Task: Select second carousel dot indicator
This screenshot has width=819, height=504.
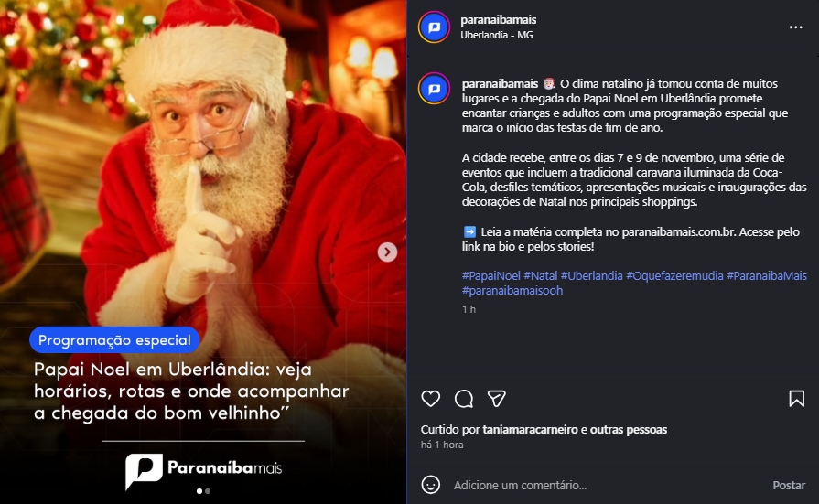Action: click(x=208, y=491)
